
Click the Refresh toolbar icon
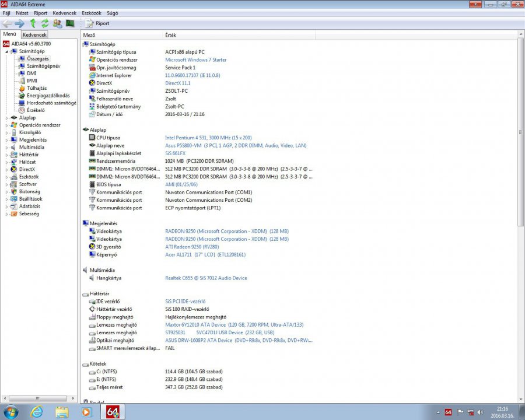click(x=45, y=23)
